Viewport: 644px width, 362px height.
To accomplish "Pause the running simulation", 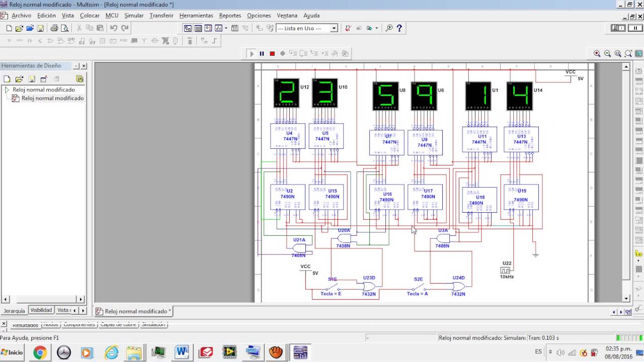I will pyautogui.click(x=262, y=53).
